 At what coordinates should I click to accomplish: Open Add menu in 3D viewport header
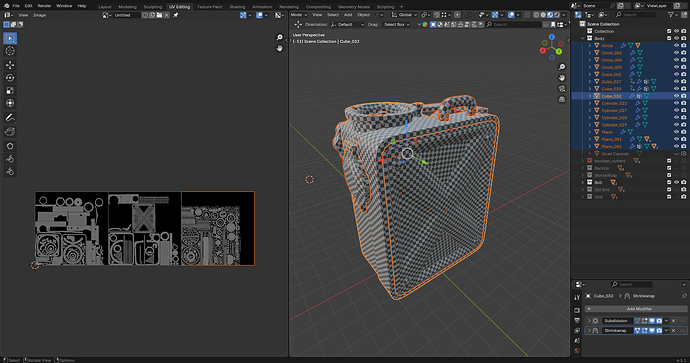(348, 15)
